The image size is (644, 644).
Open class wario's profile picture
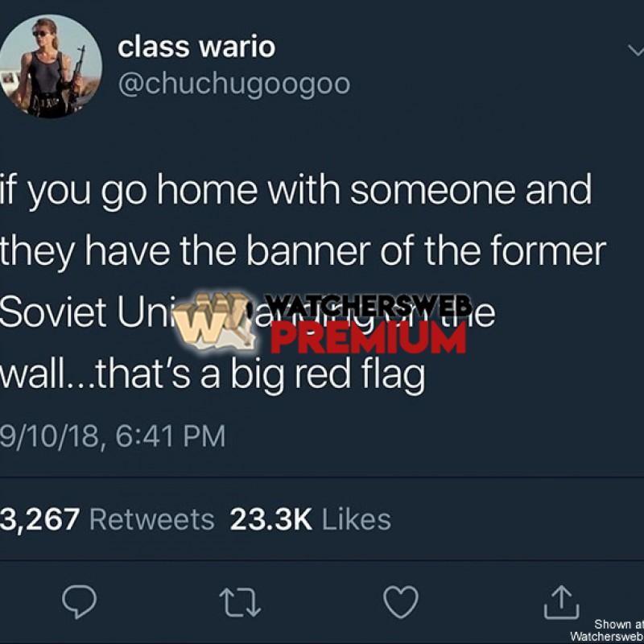(x=50, y=66)
